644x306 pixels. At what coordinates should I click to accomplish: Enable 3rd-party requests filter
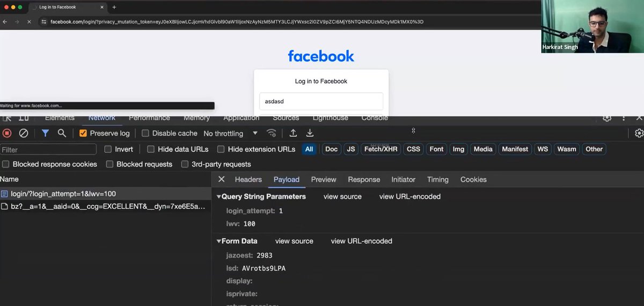click(x=185, y=164)
